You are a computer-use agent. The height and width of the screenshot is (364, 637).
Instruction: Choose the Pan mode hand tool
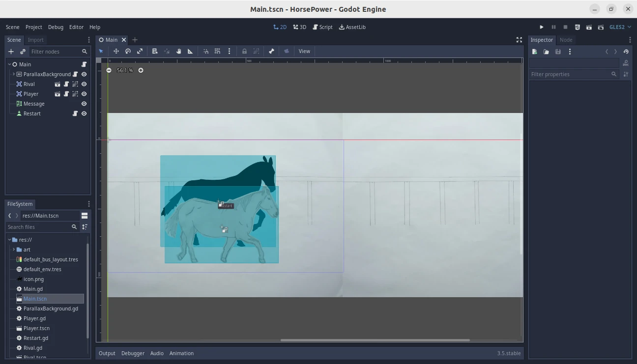pos(178,51)
